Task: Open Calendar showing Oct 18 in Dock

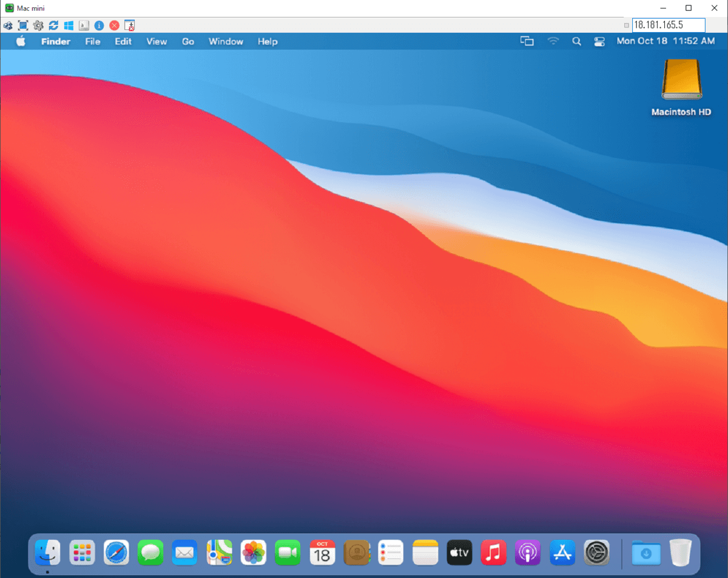Action: click(x=322, y=552)
